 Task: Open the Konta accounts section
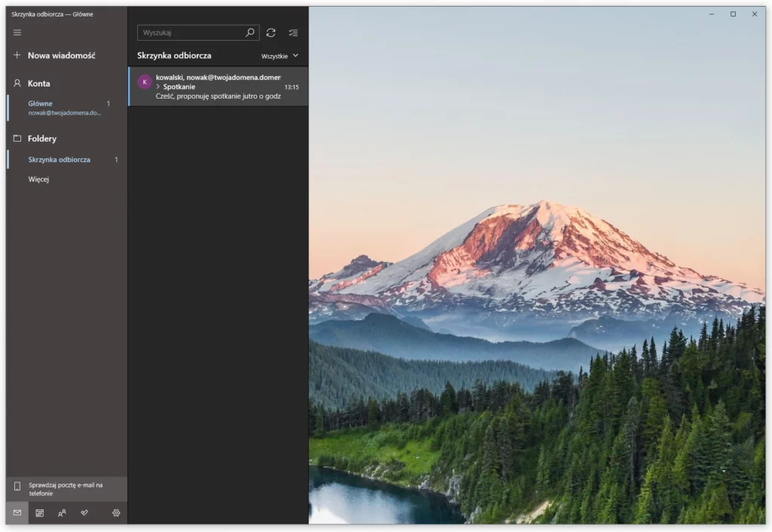click(39, 84)
